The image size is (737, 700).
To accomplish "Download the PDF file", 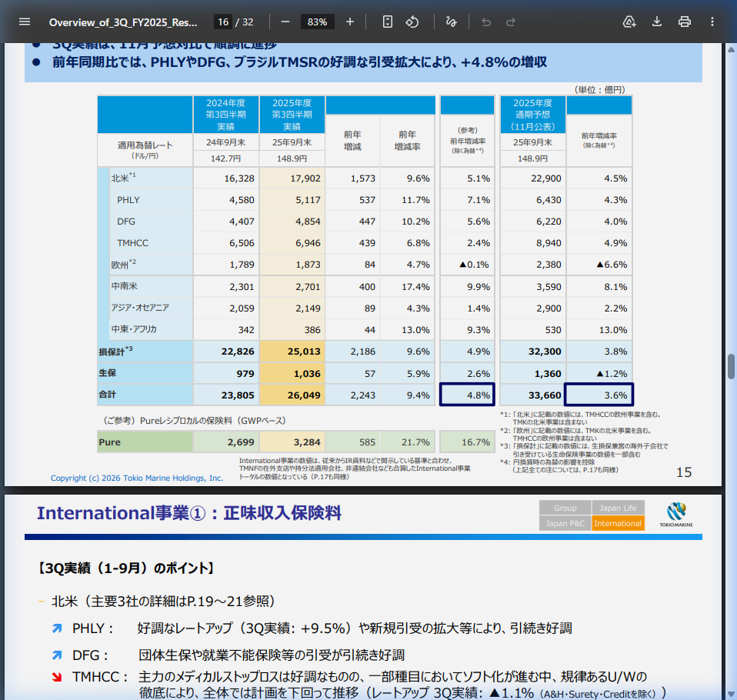I will click(657, 22).
